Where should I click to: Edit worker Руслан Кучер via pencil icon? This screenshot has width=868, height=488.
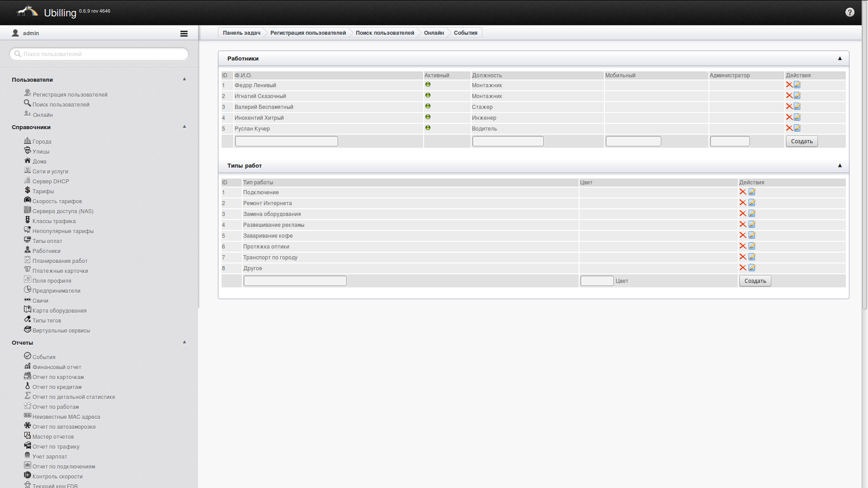[x=797, y=128]
